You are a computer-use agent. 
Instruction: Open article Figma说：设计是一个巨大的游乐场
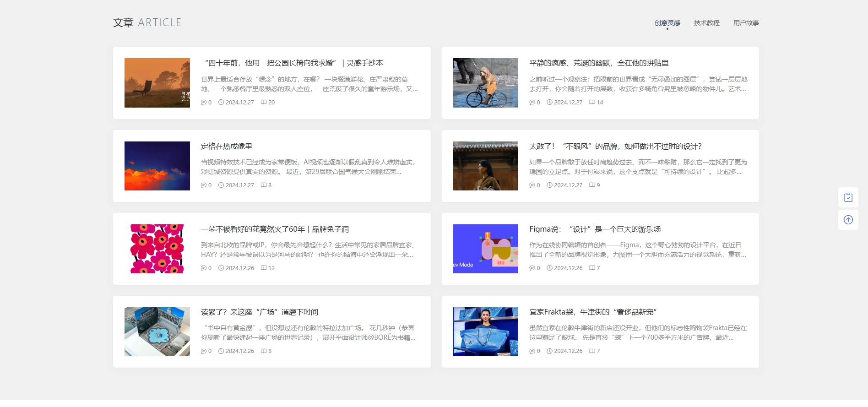tap(595, 229)
